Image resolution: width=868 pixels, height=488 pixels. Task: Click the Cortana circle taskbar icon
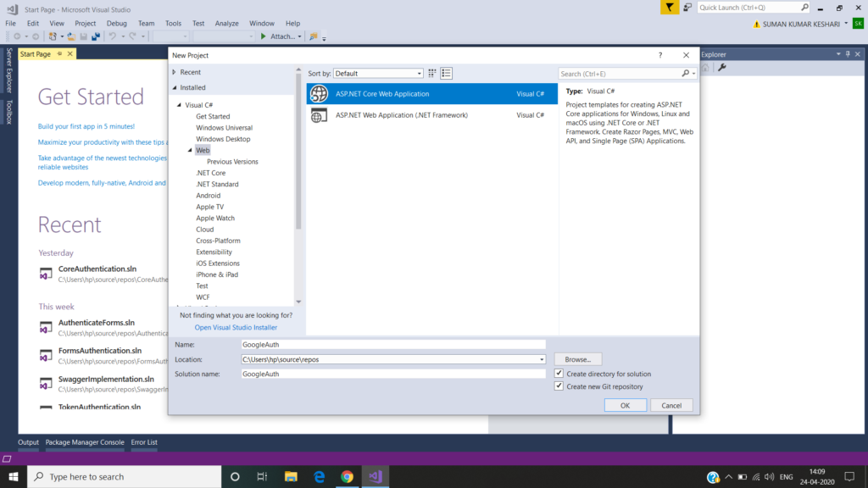pos(235,476)
